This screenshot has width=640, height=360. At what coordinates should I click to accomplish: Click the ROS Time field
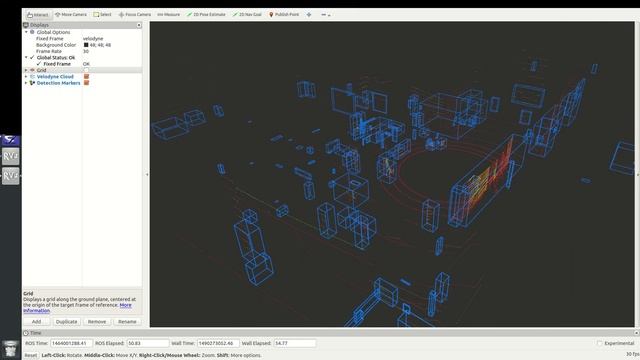click(71, 343)
